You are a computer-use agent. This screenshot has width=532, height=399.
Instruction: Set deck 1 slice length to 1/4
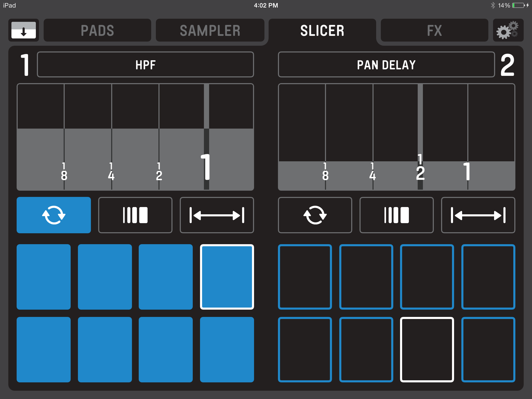click(x=111, y=171)
